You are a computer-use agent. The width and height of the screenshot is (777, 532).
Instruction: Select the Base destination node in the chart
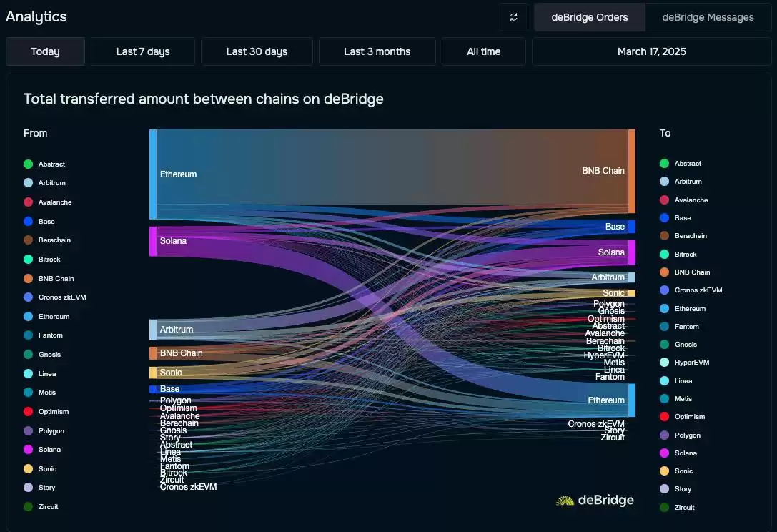pyautogui.click(x=632, y=227)
